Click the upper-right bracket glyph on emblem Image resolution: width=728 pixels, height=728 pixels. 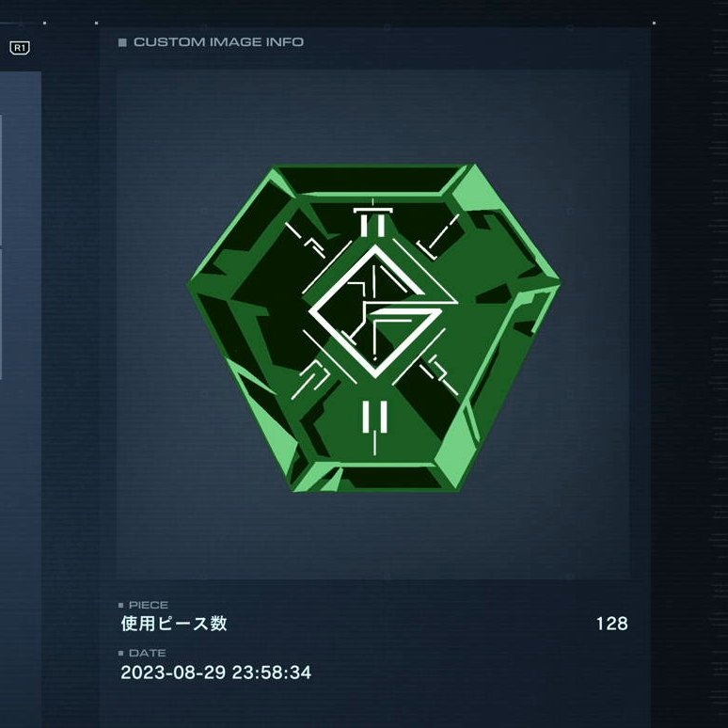[x=438, y=237]
